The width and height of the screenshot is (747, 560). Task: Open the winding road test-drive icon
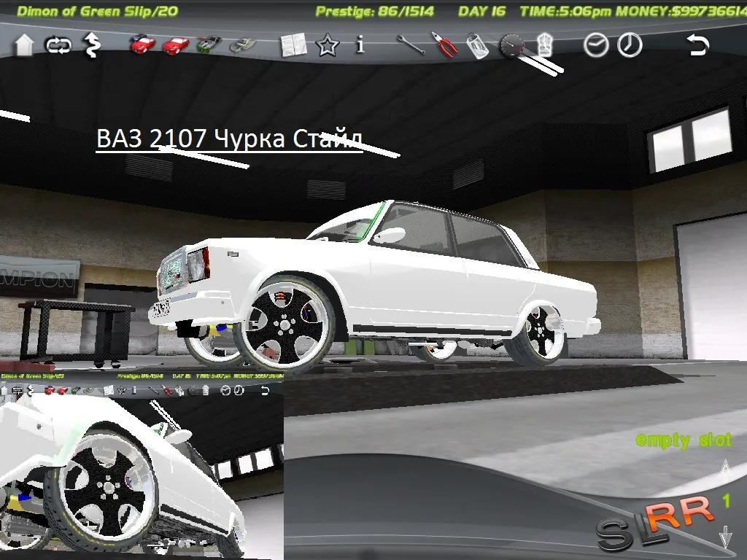pos(91,45)
